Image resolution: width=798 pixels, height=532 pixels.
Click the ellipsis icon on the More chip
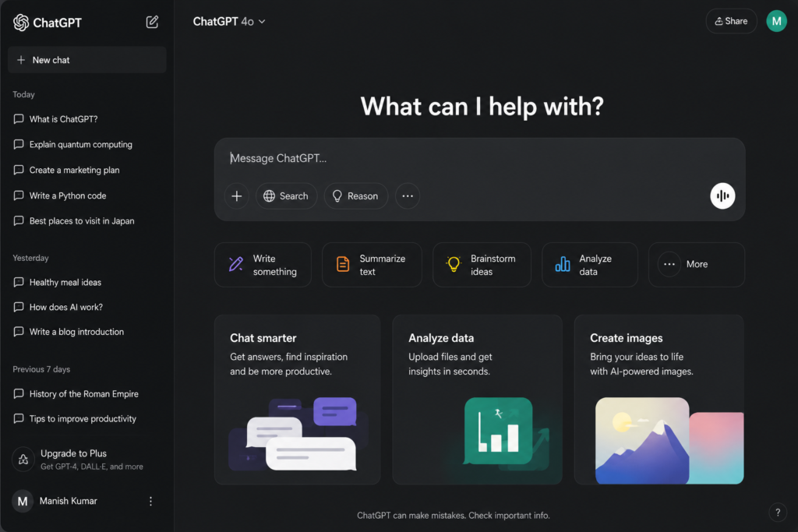(669, 265)
